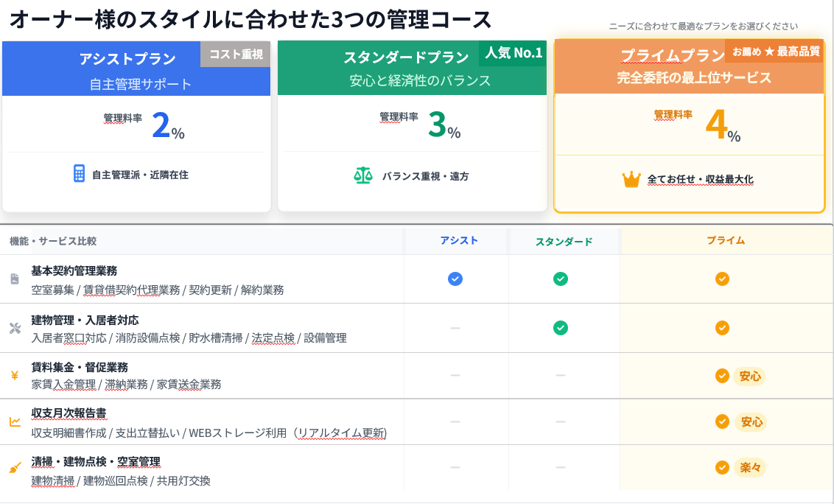Click 機能・サービス比較 header label
The height and width of the screenshot is (504, 834).
point(53,241)
